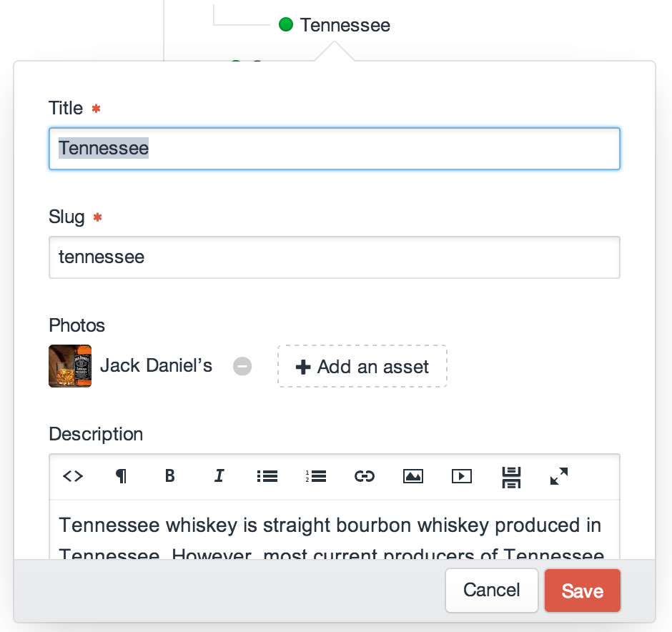This screenshot has height=632, width=672.
Task: Click the save icon in the editor toolbar
Action: (510, 476)
